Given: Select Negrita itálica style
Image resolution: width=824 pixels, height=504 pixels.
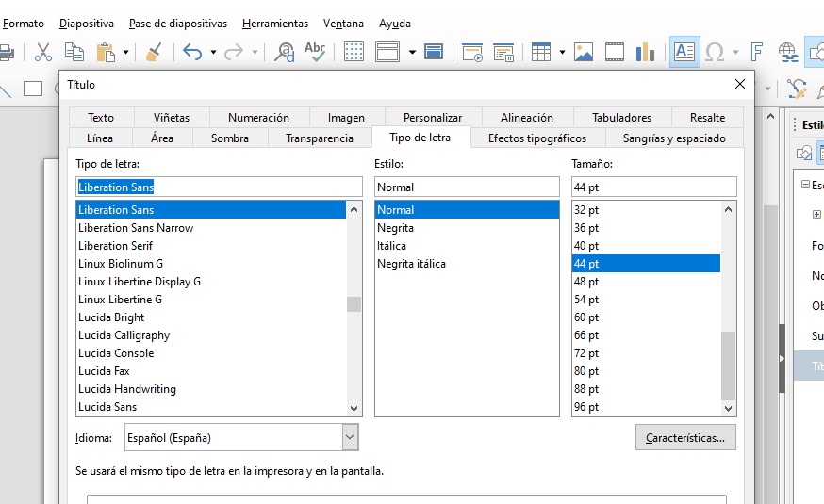Looking at the screenshot, I should (411, 264).
